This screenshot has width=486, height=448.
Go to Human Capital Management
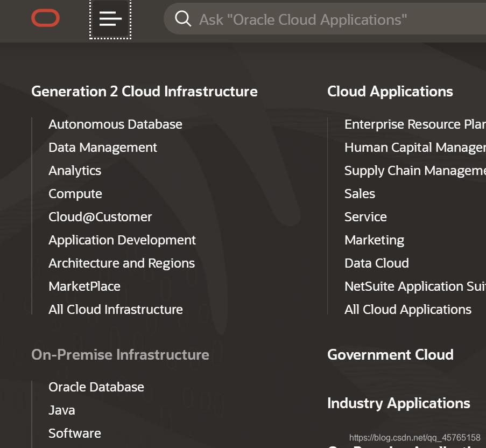point(415,148)
